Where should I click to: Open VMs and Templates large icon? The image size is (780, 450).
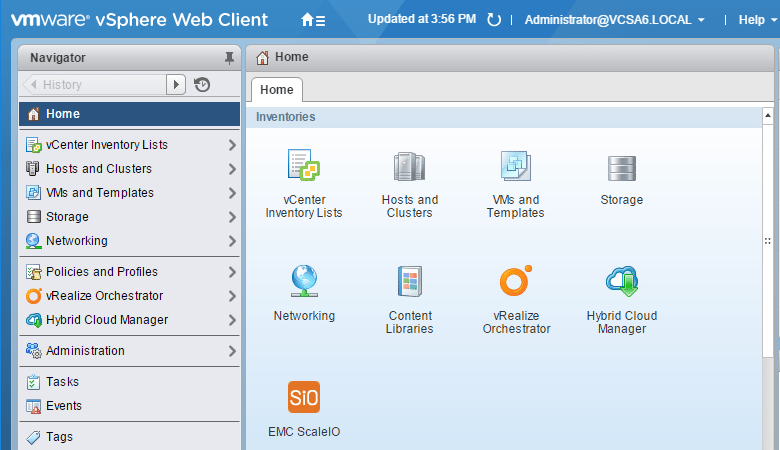pyautogui.click(x=515, y=166)
